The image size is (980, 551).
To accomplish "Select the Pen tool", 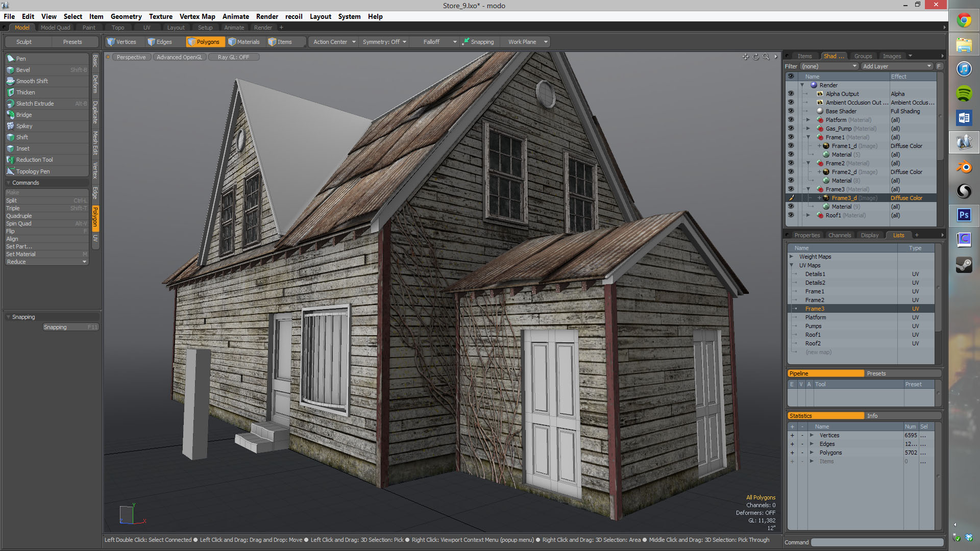I will tap(21, 59).
